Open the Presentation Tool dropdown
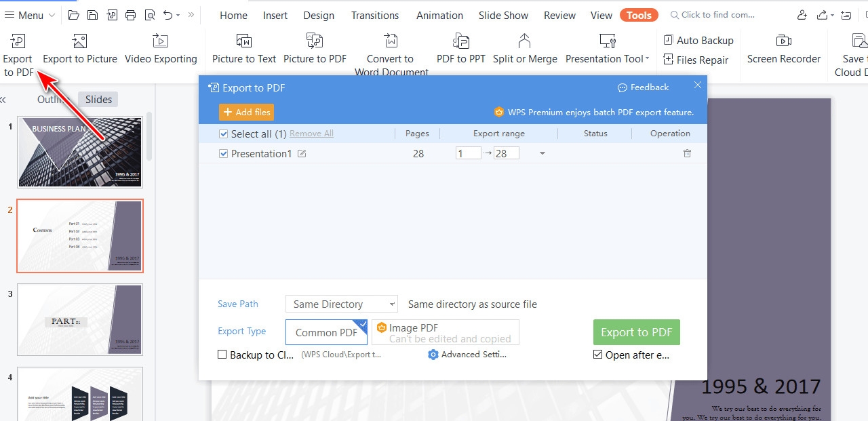The width and height of the screenshot is (868, 421). tap(608, 49)
